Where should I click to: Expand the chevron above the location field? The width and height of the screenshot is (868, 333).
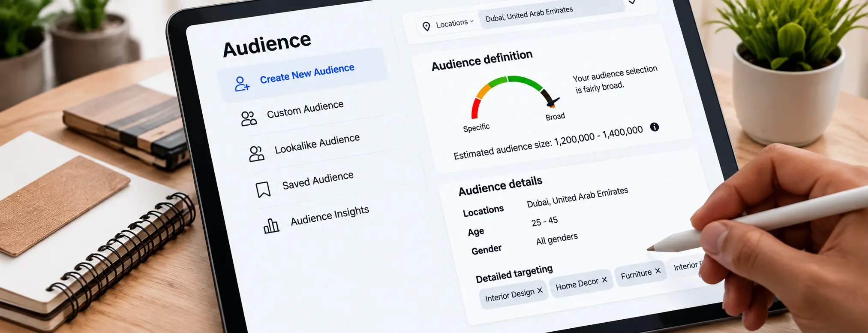[632, 2]
